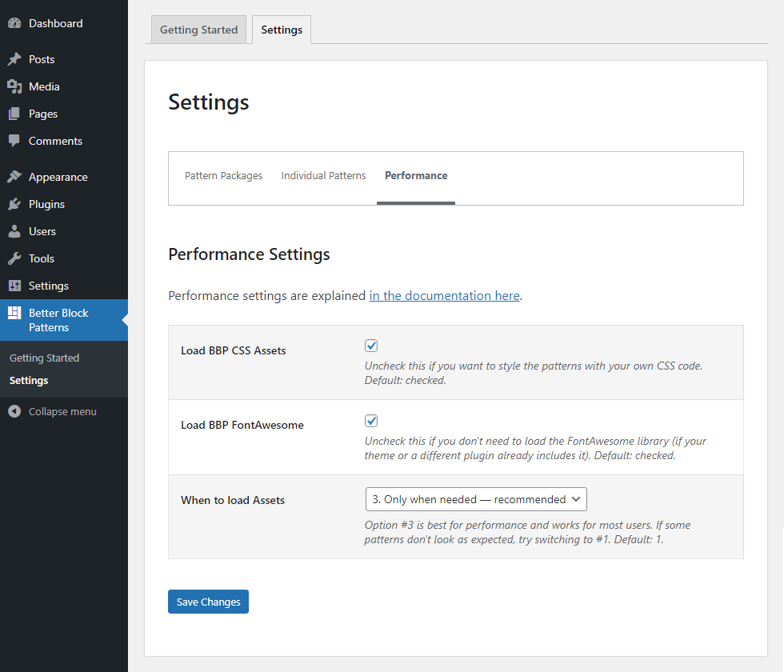Open Getting Started submenu link in sidebar

[x=45, y=358]
